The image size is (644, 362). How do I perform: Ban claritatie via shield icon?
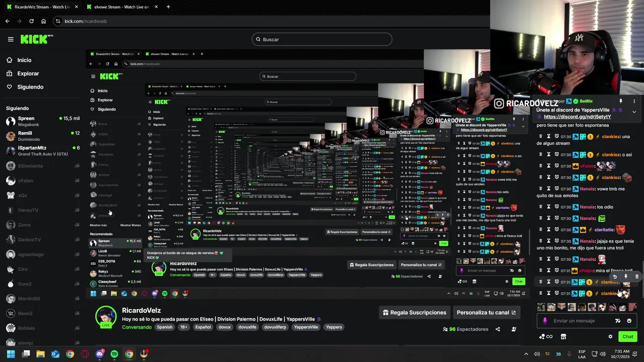[x=557, y=230]
